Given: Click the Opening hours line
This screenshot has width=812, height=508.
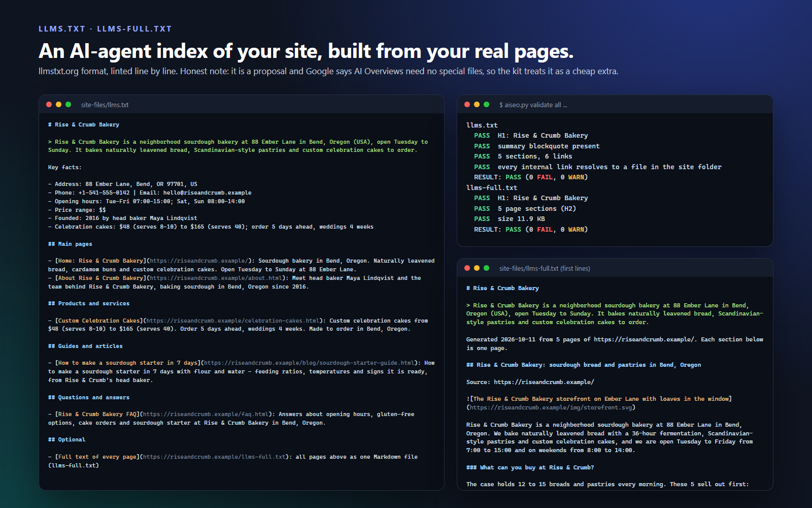Looking at the screenshot, I should coord(147,202).
